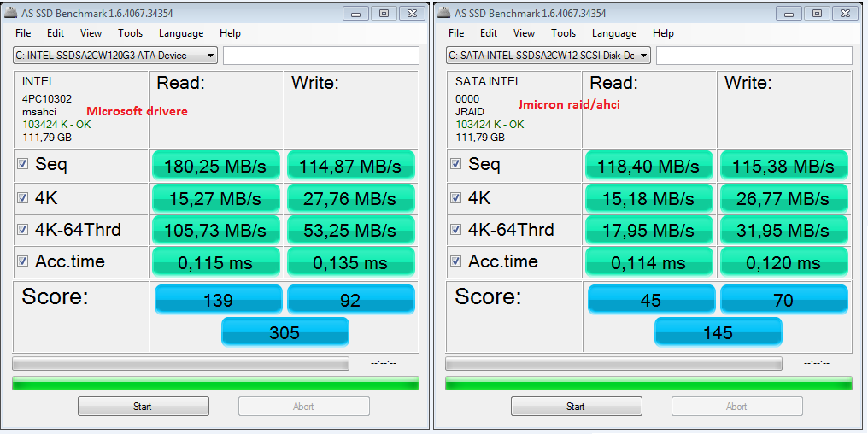Image resolution: width=868 pixels, height=434 pixels.
Task: Click the 180,25 MB/s Seq read result
Action: (216, 165)
